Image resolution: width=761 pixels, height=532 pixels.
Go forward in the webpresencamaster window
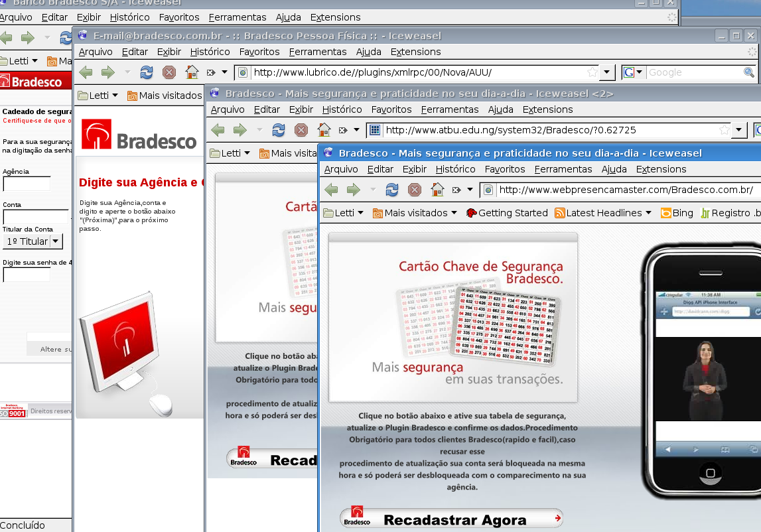click(x=354, y=190)
